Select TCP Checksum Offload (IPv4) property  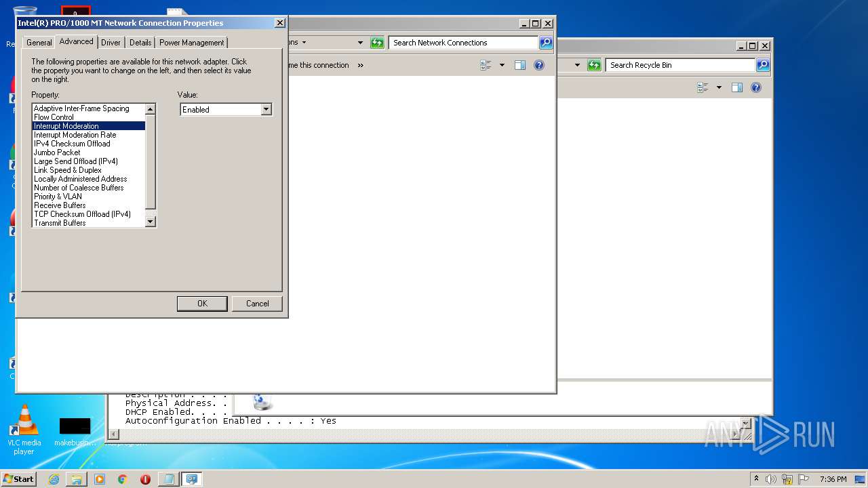pos(88,214)
